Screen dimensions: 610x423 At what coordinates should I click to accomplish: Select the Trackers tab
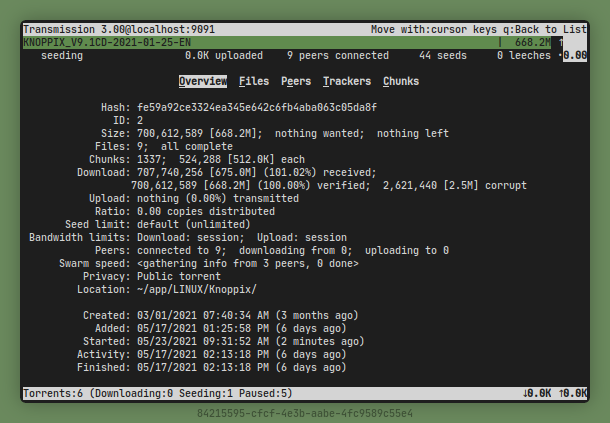pos(347,81)
